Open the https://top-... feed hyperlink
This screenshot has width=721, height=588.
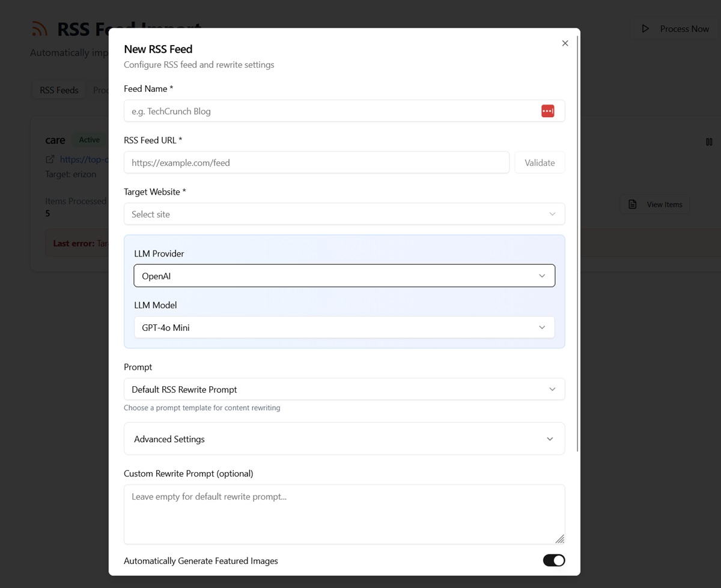tap(84, 159)
